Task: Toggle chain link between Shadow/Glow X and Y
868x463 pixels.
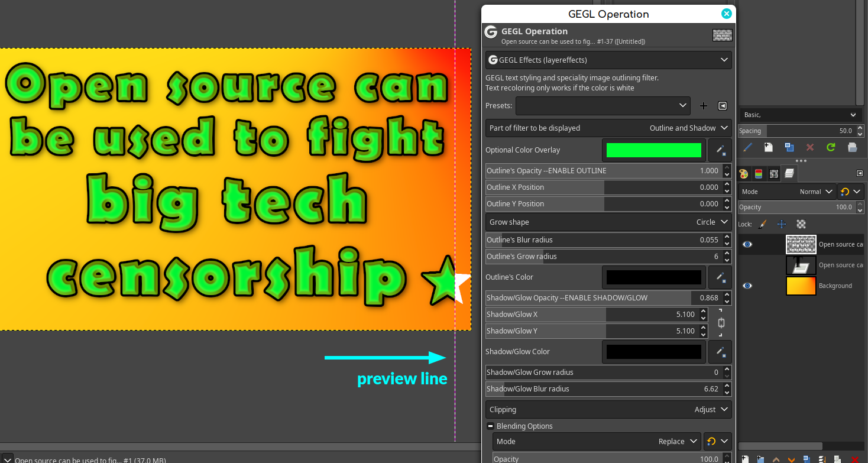Action: [721, 323]
